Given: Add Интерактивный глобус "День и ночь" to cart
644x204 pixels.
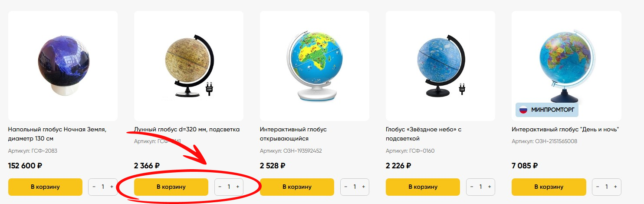Looking at the screenshot, I should tap(549, 187).
